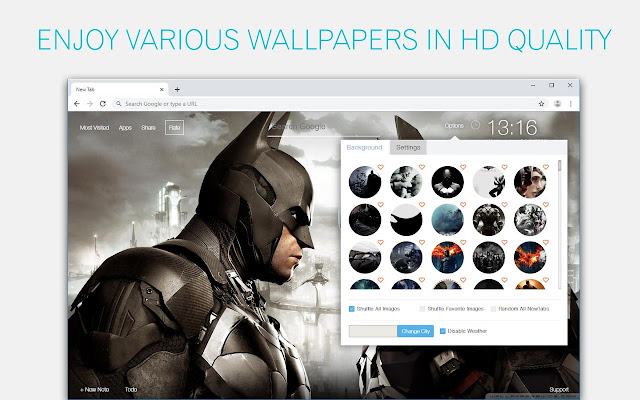This screenshot has width=640, height=400.
Task: Click heart on the black-and-white bat wing wallpaper
Action: (x=422, y=204)
